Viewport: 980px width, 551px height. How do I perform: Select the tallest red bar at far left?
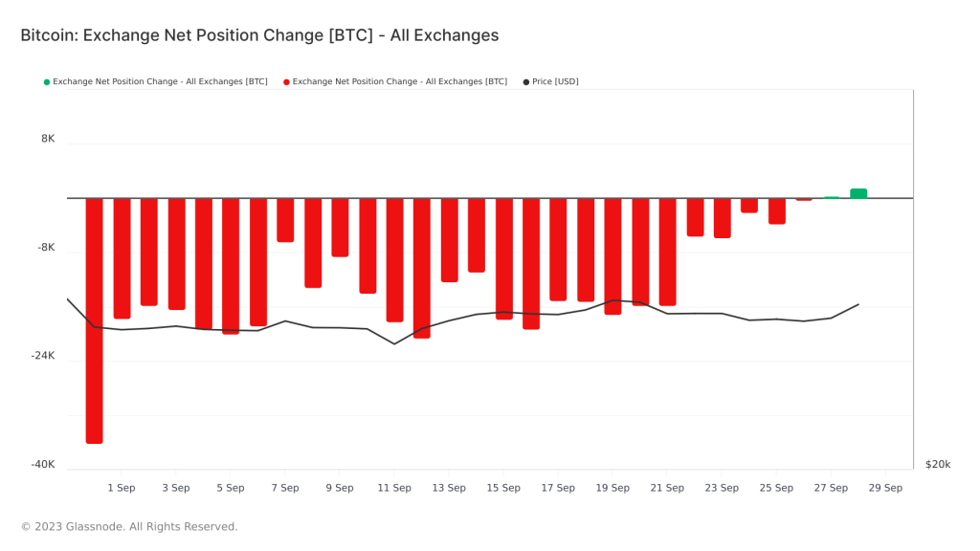coord(94,320)
